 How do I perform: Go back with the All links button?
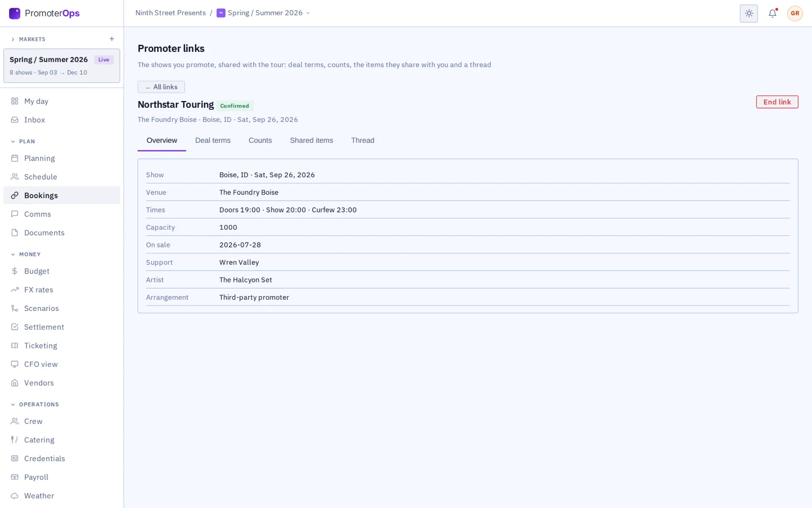pos(161,87)
